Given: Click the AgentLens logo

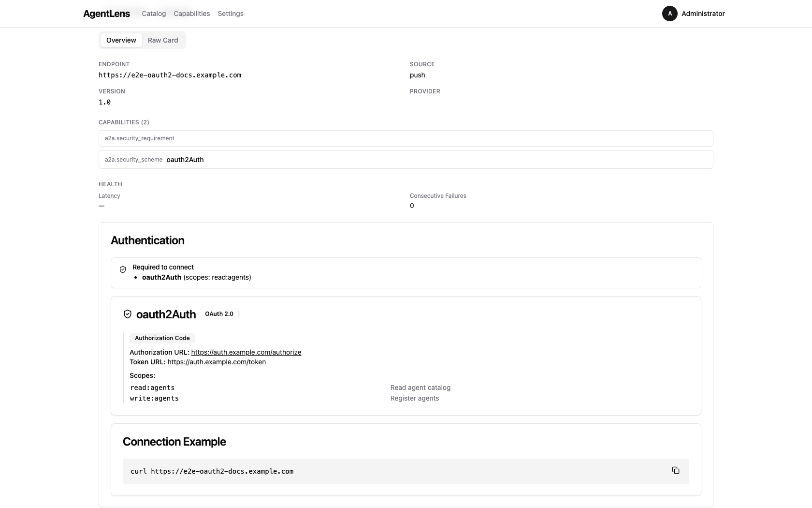Looking at the screenshot, I should pyautogui.click(x=106, y=14).
